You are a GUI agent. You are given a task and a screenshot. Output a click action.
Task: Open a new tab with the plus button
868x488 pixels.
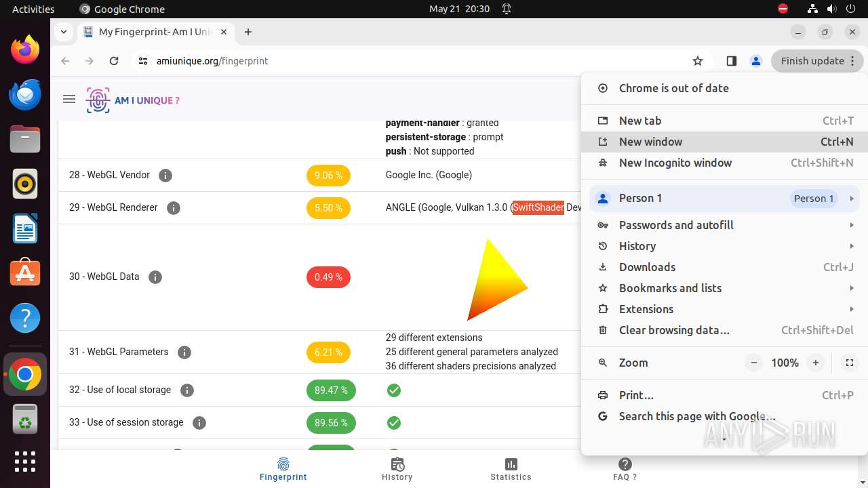pos(248,32)
